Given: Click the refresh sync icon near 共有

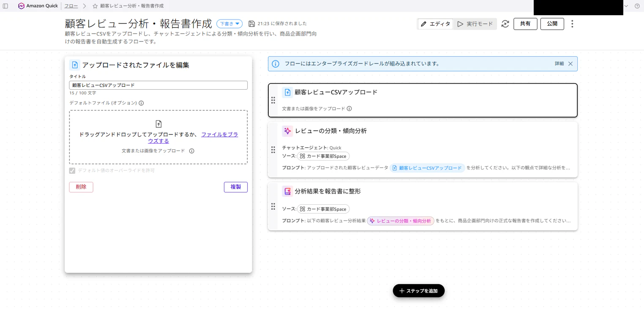Looking at the screenshot, I should 505,24.
